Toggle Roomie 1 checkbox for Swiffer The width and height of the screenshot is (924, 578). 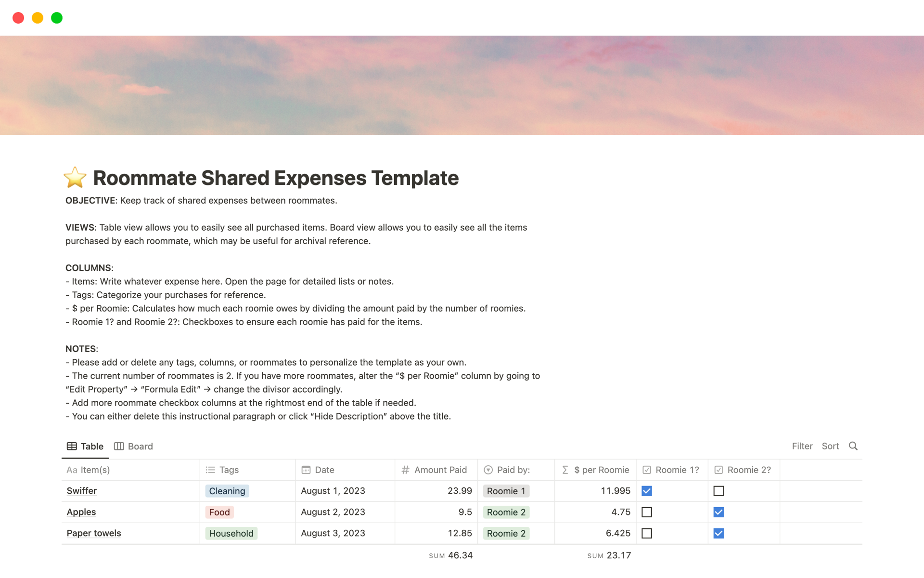click(647, 491)
